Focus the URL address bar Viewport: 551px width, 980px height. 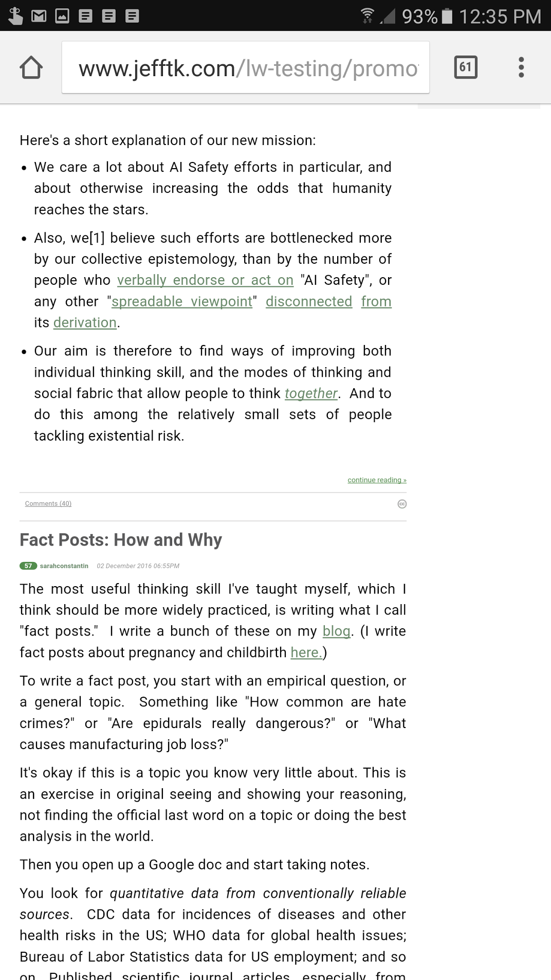click(246, 67)
